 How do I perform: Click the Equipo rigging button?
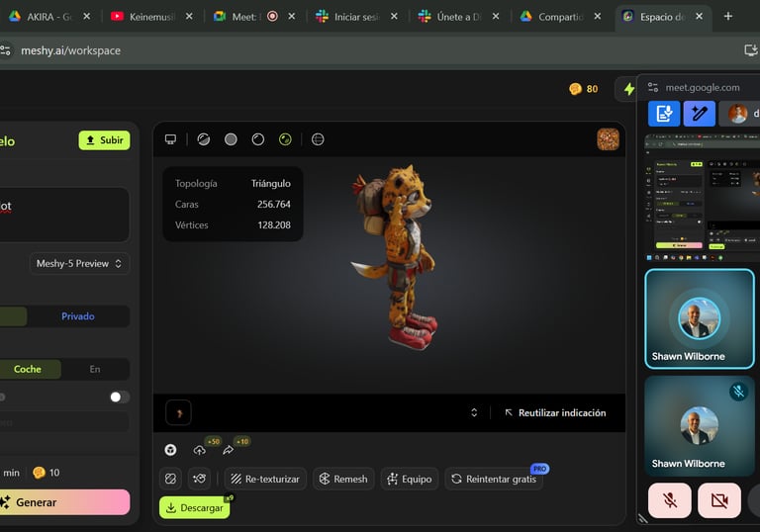pos(410,479)
